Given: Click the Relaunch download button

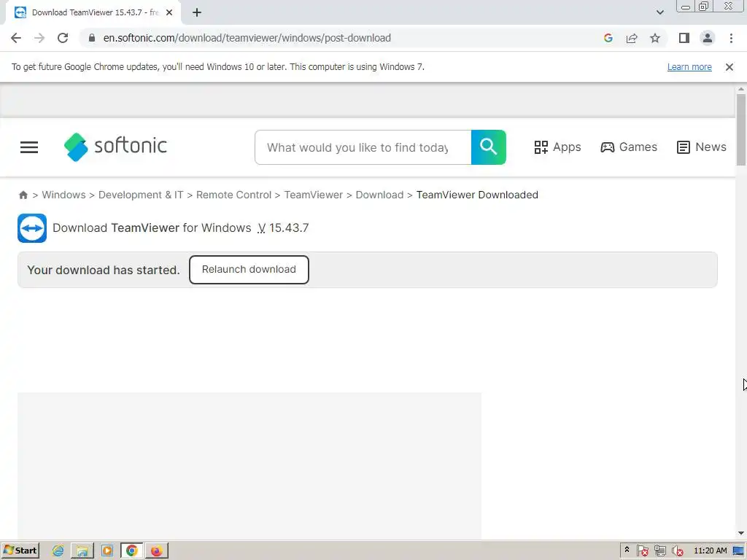Looking at the screenshot, I should click(x=249, y=270).
